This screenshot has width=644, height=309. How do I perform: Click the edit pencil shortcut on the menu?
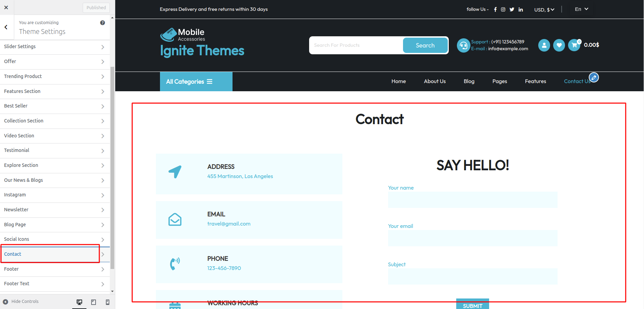[594, 77]
